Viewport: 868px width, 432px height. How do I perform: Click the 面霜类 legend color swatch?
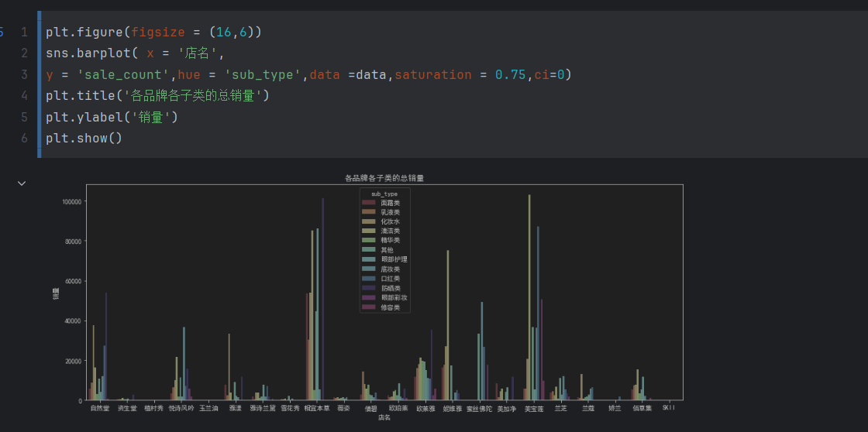point(369,202)
